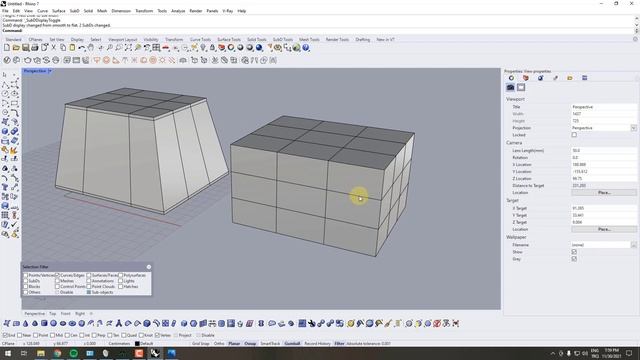The width and height of the screenshot is (640, 360).
Task: Toggle Gumball in status bar
Action: point(292,344)
